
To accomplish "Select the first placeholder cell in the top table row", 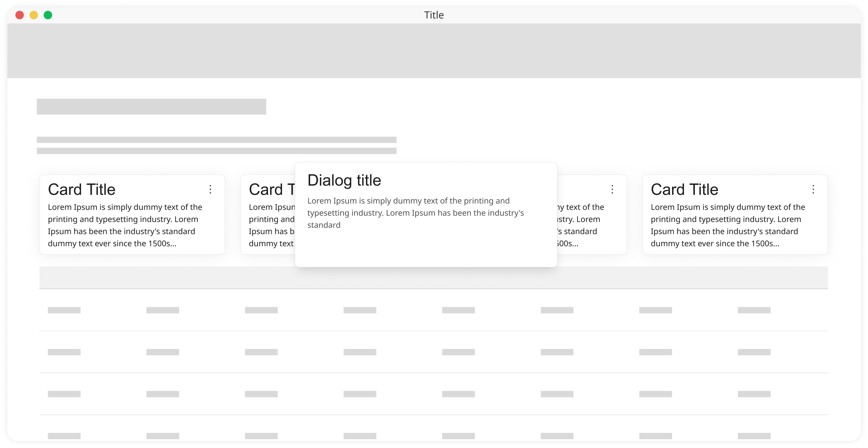I will [x=64, y=310].
